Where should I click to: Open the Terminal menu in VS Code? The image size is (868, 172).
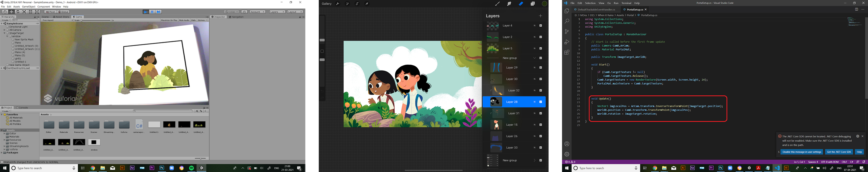coord(626,3)
